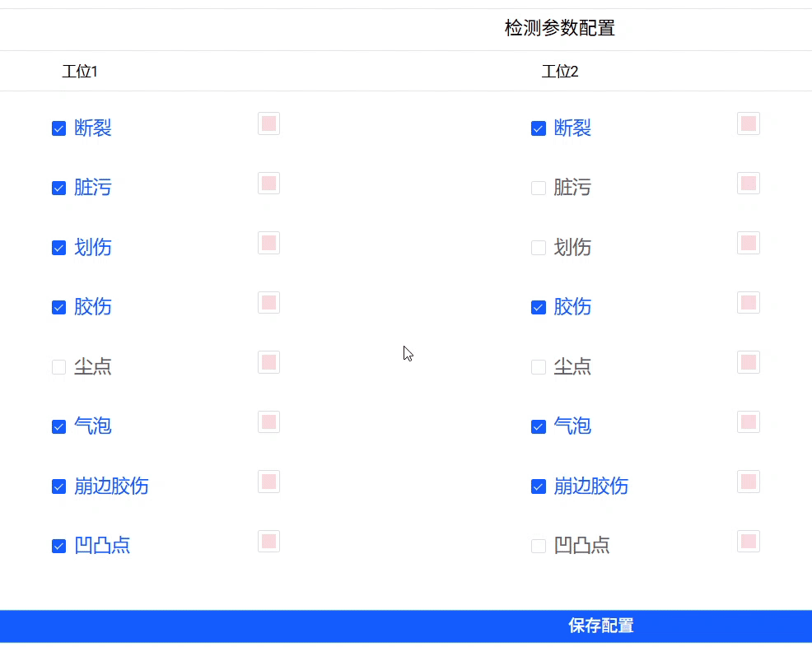812x647 pixels.
Task: Enable 划伤 detection in 工位2
Action: pos(538,248)
